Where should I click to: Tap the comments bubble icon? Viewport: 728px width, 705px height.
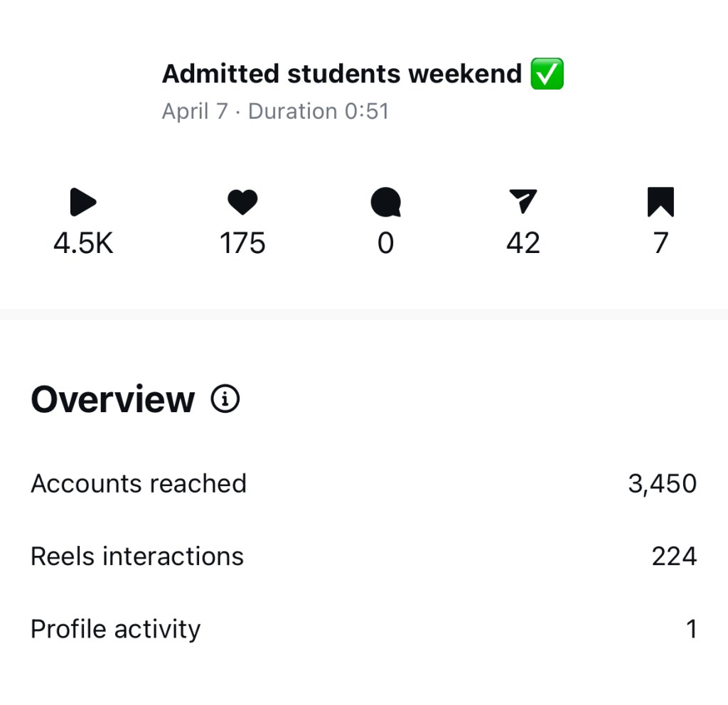click(x=385, y=203)
